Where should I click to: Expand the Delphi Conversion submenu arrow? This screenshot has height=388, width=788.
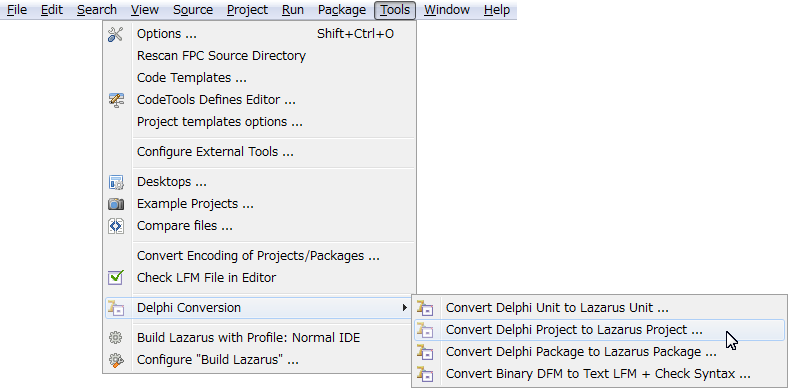click(x=405, y=308)
